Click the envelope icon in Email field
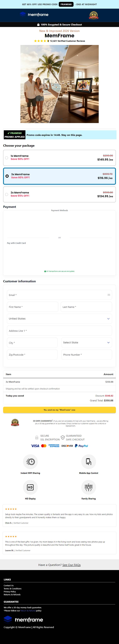 pyautogui.click(x=109, y=295)
